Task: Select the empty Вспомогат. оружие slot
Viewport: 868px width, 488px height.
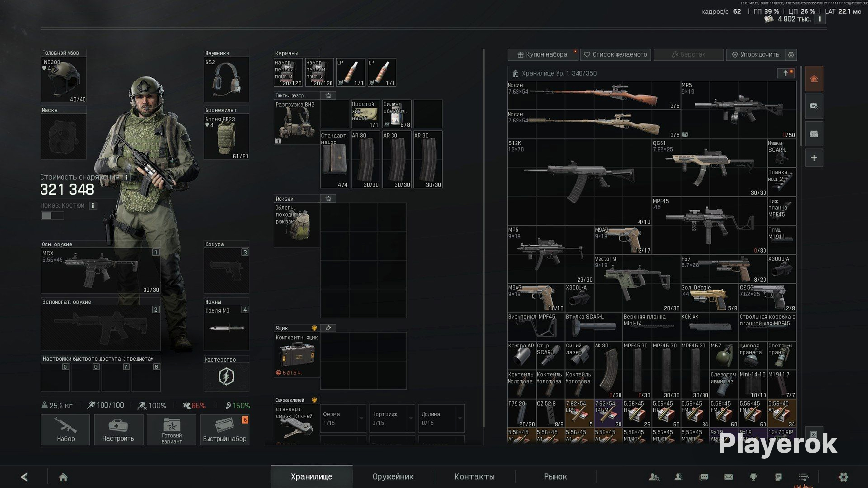Action: coord(101,328)
